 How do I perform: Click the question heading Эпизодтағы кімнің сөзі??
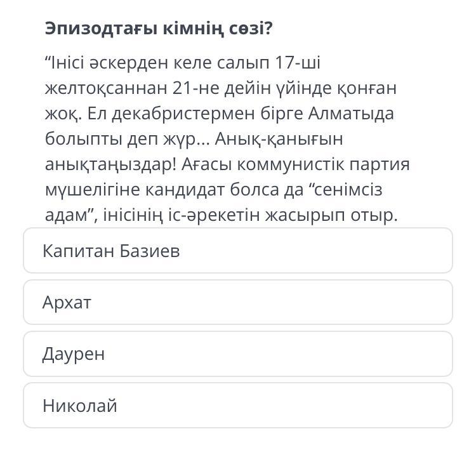(158, 29)
